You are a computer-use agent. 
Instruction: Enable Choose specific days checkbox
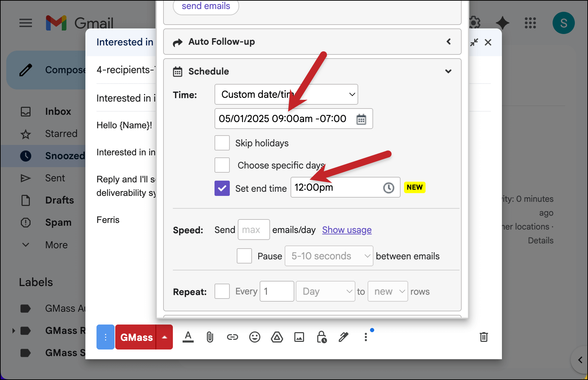(x=222, y=165)
